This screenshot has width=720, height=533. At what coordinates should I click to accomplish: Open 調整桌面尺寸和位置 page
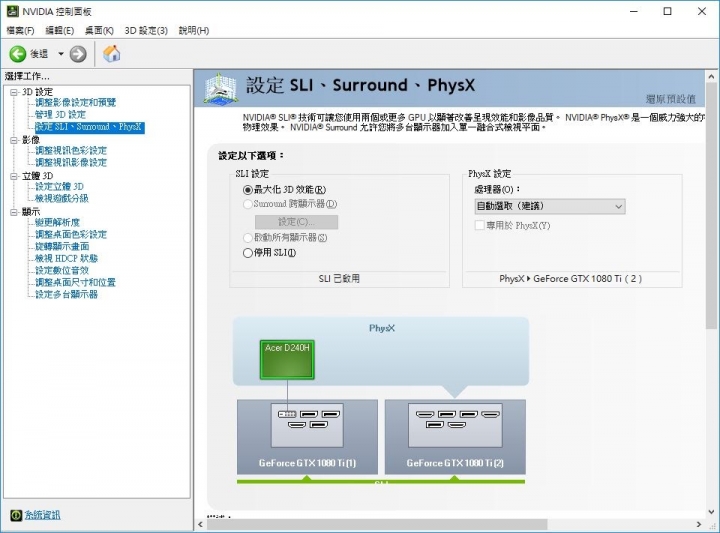tap(76, 282)
